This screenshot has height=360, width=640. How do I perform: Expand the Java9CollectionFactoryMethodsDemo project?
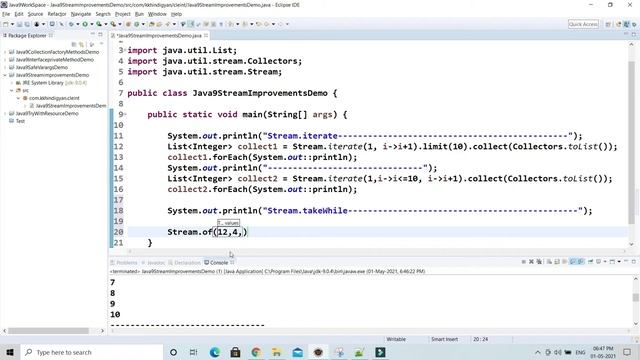(x=5, y=52)
